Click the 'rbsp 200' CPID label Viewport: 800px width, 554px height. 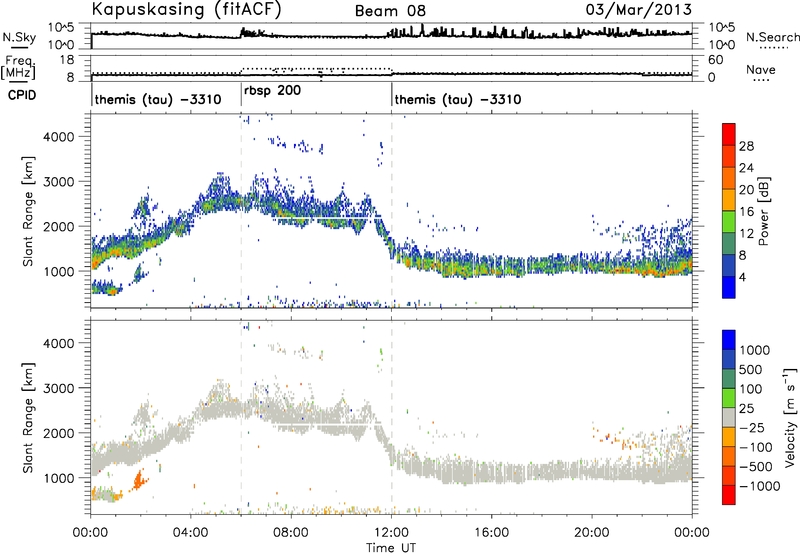pyautogui.click(x=272, y=91)
